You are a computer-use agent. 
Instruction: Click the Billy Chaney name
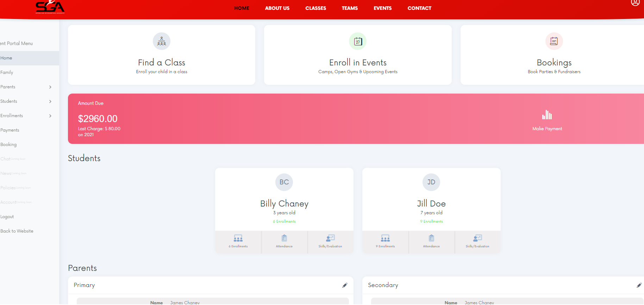point(284,204)
